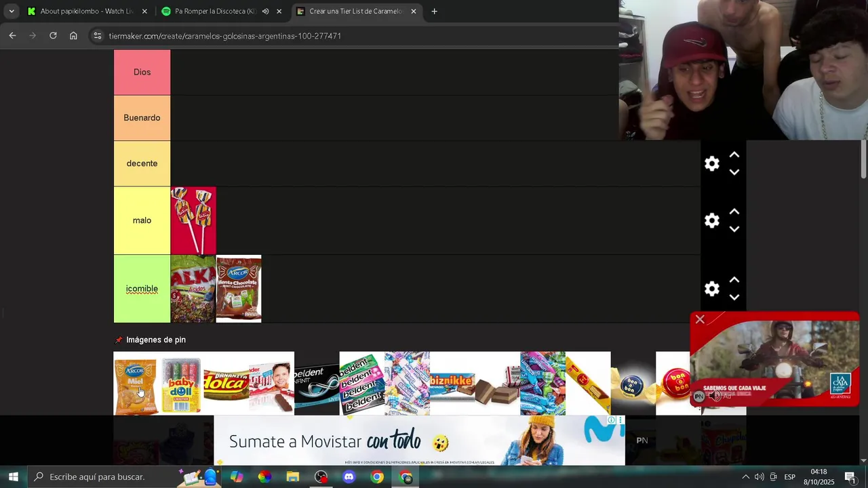This screenshot has width=868, height=488.
Task: Open OBS Studio from taskbar
Action: point(321,477)
